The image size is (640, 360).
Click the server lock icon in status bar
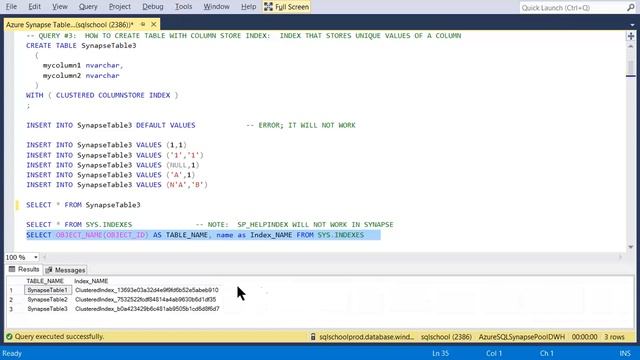coord(313,337)
